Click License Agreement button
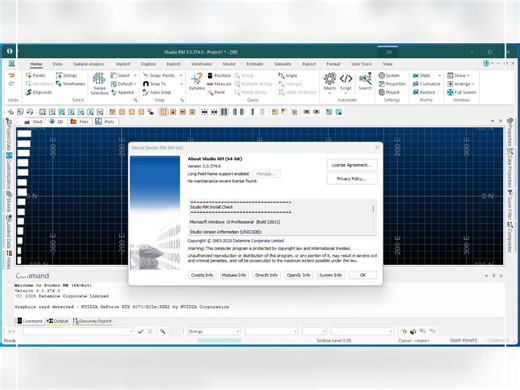 pyautogui.click(x=352, y=165)
